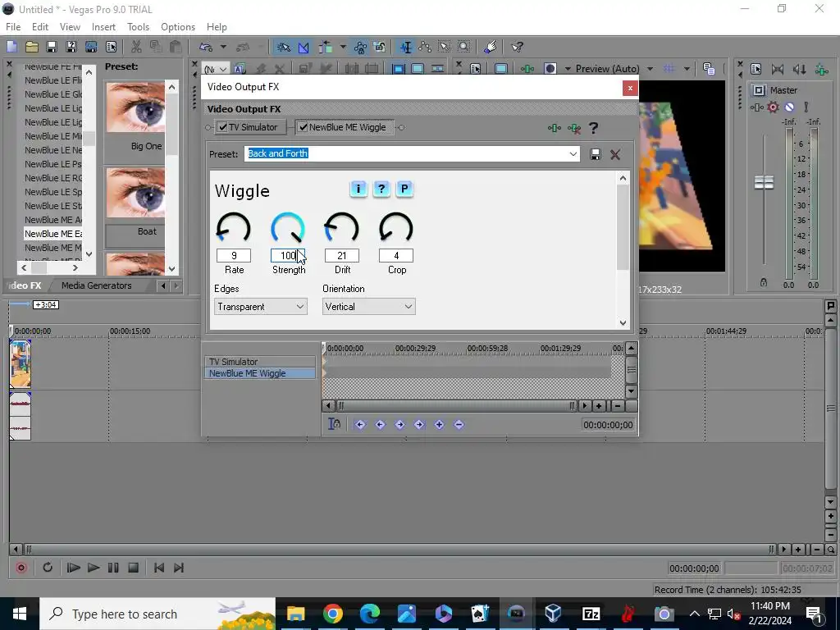Click the Drift knob in Wiggle
Screen dimensions: 840x630
click(x=342, y=229)
